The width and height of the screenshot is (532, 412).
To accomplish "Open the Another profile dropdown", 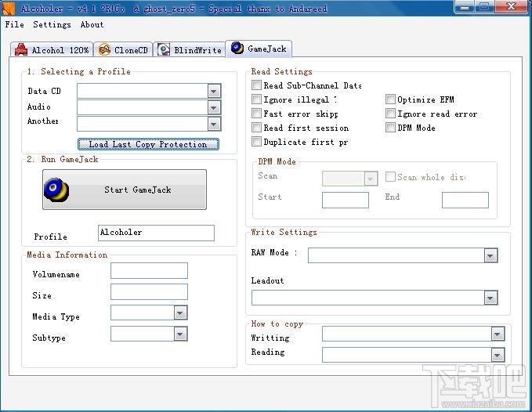I will 214,124.
